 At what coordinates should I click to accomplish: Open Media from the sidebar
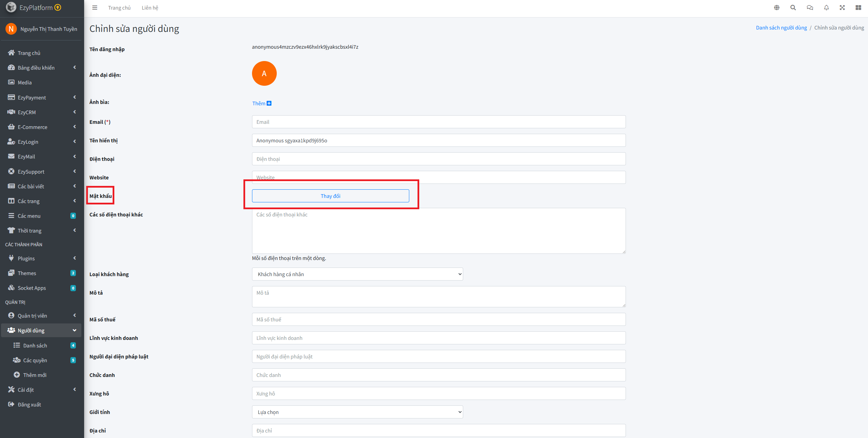(x=25, y=82)
